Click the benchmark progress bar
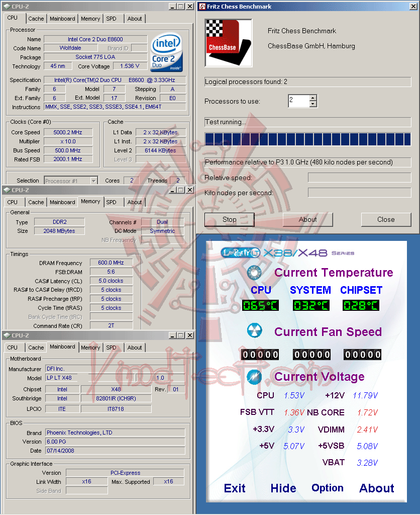This screenshot has width=420, height=515. pyautogui.click(x=308, y=139)
